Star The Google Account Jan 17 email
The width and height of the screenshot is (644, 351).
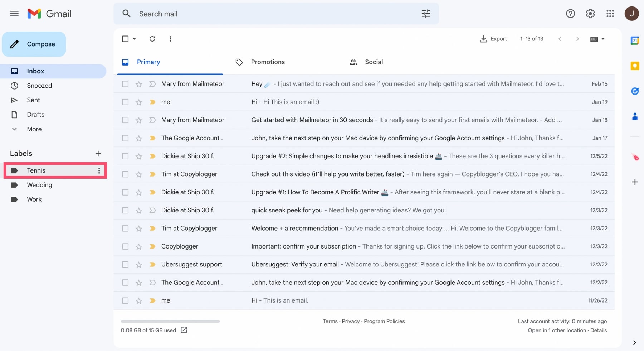coord(139,138)
